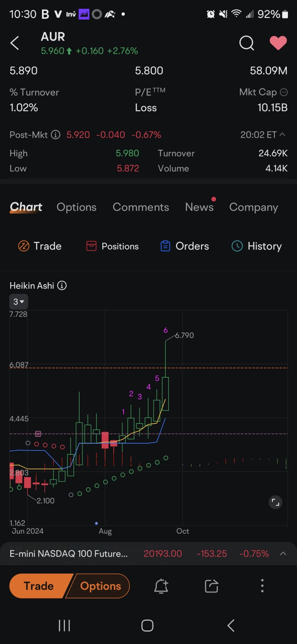Collapse the post-market details chevron
Screen dimensions: 297x644
click(283, 135)
